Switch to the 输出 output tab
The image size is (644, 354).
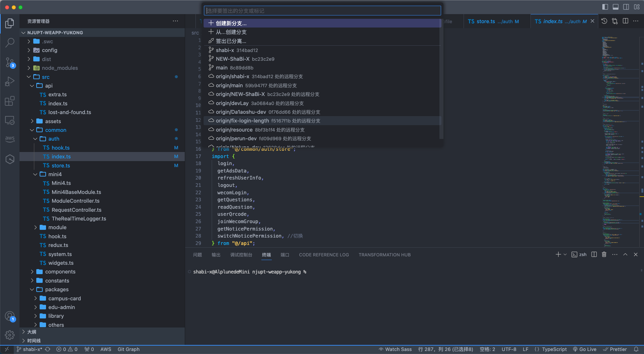[x=216, y=255]
